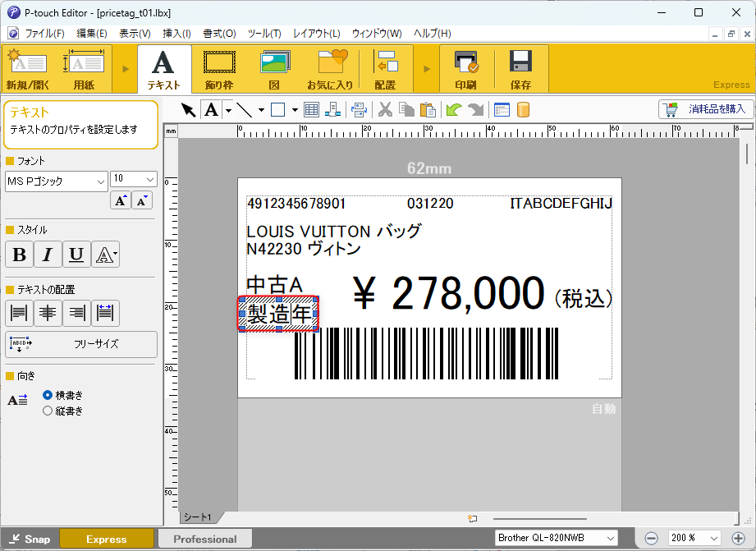756x551 pixels.
Task: Click the group objects icon
Action: click(359, 110)
